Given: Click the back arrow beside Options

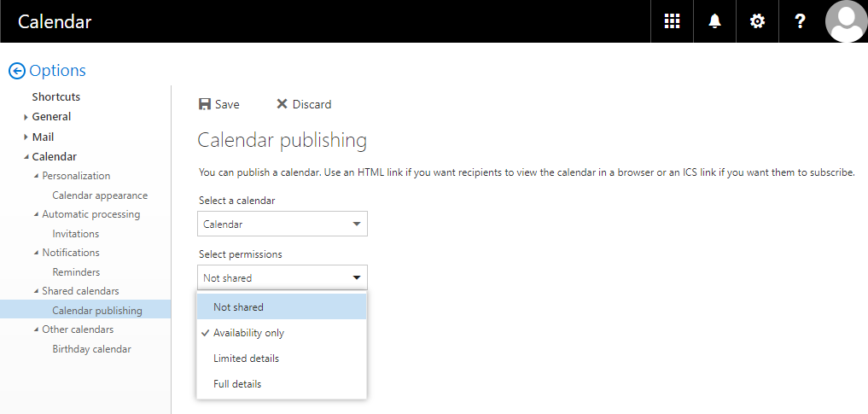Looking at the screenshot, I should [x=16, y=72].
